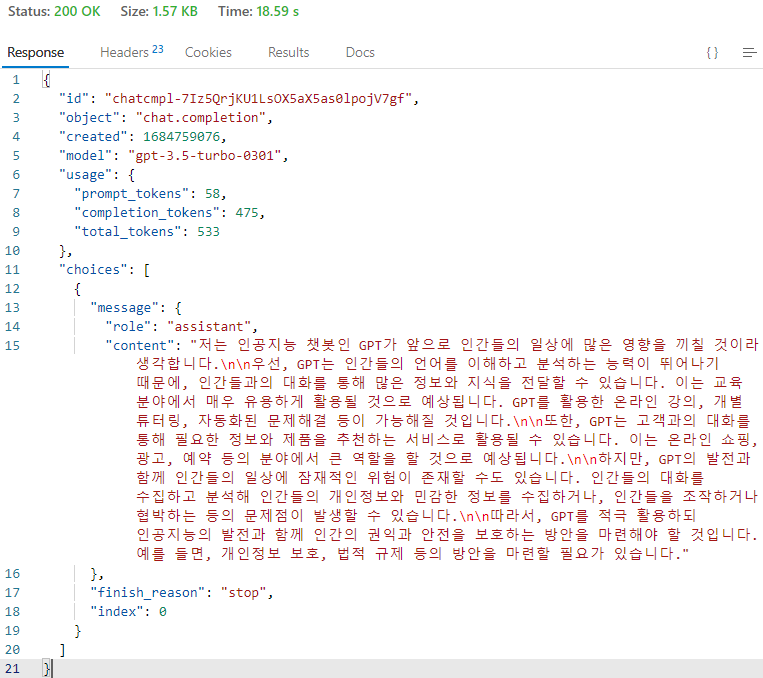
Task: Click the "usage" key on line 6
Action: (85, 175)
